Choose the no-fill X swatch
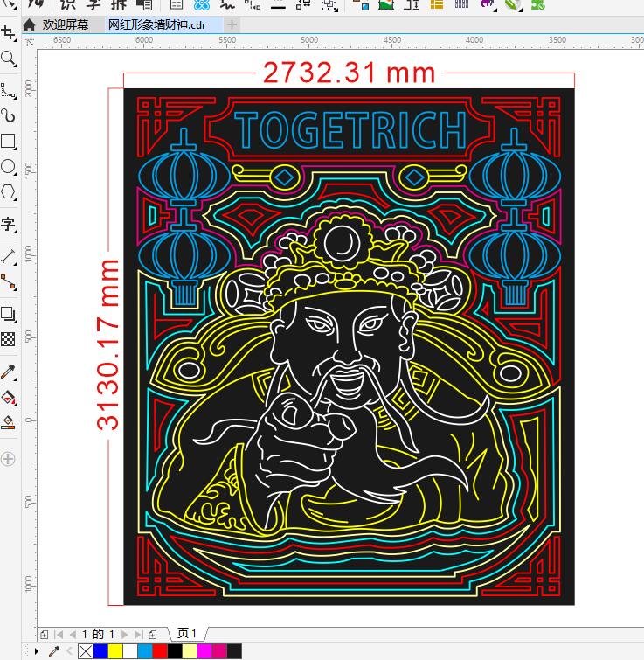Viewport: 644px width, 660px height. click(86, 651)
